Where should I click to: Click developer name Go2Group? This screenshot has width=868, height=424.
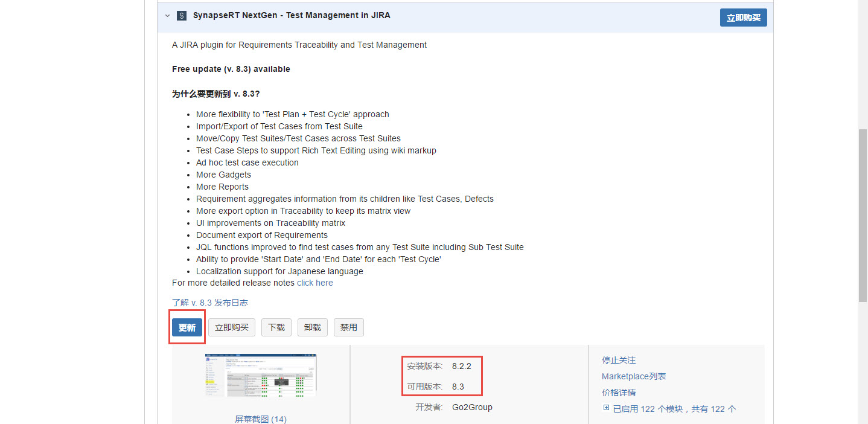(472, 407)
